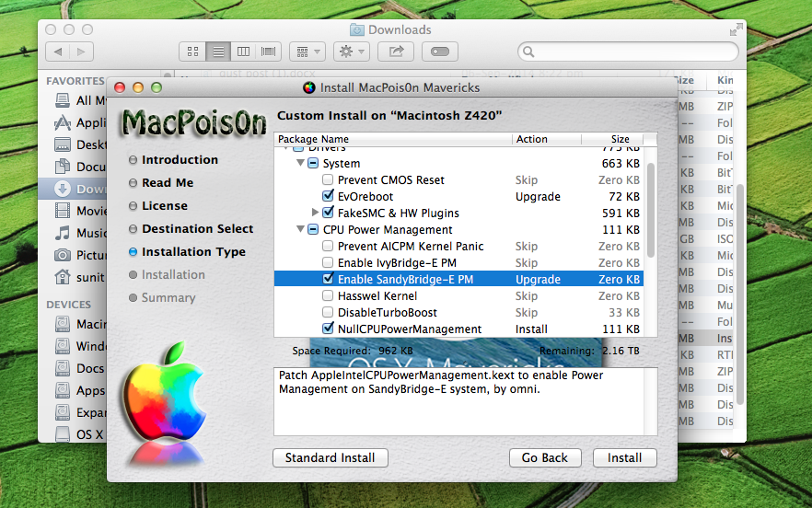The height and width of the screenshot is (508, 812).
Task: Select Downloads in Finder sidebar
Action: pyautogui.click(x=73, y=189)
